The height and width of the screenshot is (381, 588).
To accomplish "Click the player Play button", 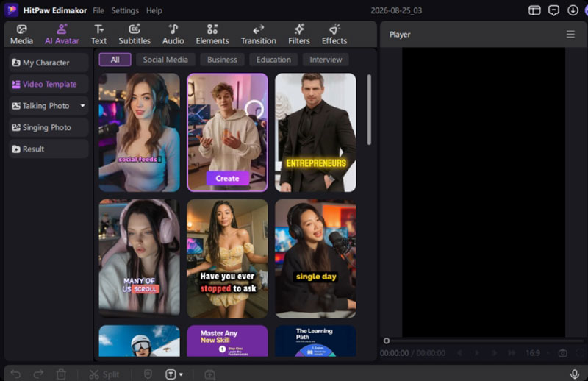I will [x=477, y=353].
